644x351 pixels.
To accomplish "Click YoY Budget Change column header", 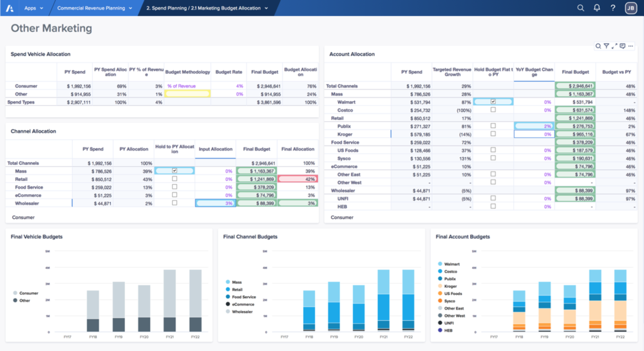I will coord(534,72).
